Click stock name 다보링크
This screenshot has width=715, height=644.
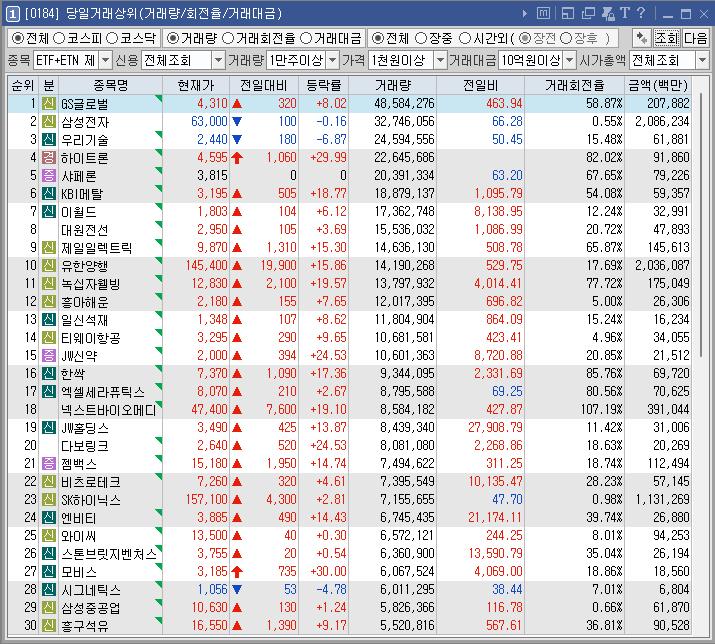(85, 446)
